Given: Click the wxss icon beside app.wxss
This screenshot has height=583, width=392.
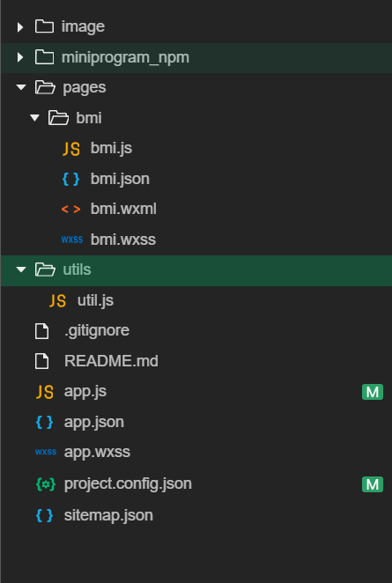Looking at the screenshot, I should [x=46, y=452].
